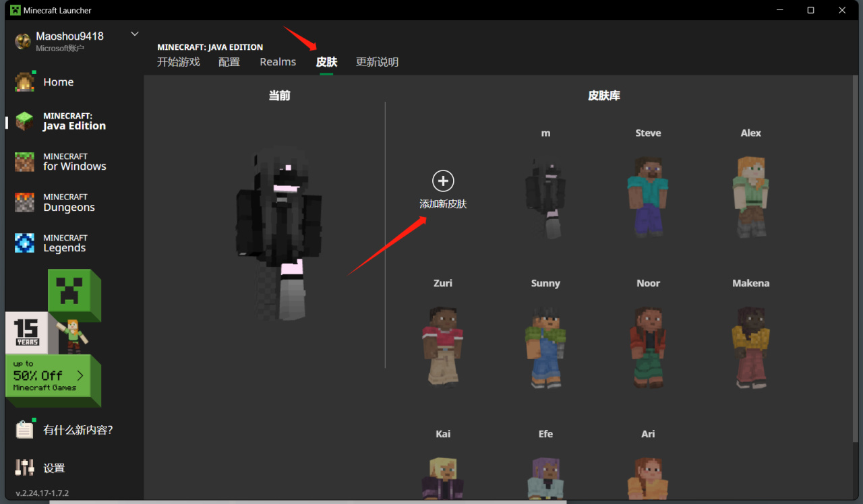Click the Steve skin name label
The width and height of the screenshot is (863, 504).
click(648, 133)
